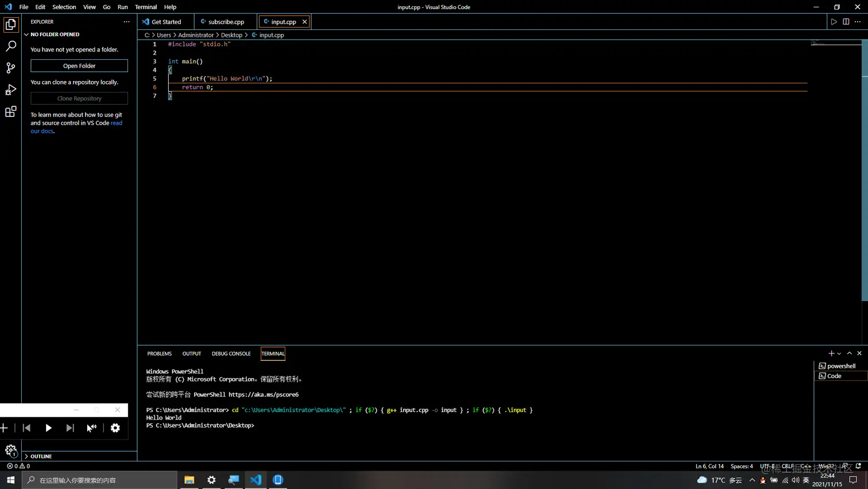Switch to the OUTPUT panel tab
This screenshot has height=489, width=868.
192,353
